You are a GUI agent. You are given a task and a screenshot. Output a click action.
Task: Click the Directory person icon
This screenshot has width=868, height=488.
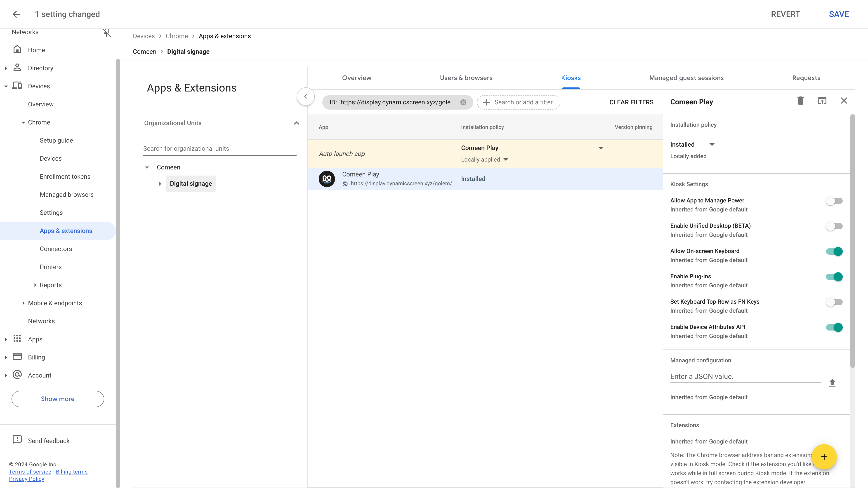(x=17, y=67)
